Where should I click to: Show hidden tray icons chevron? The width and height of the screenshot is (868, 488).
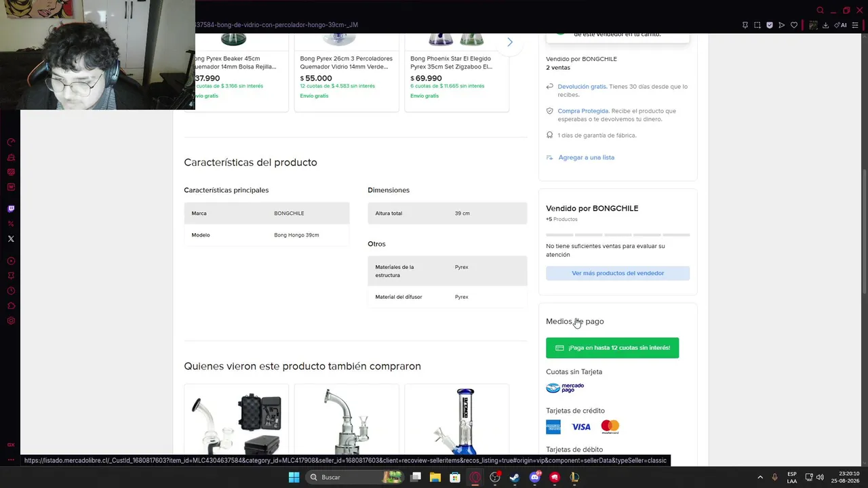coord(760,477)
